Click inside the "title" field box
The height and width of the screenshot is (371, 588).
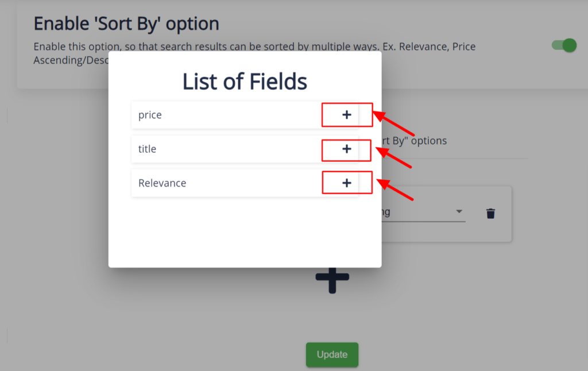224,149
